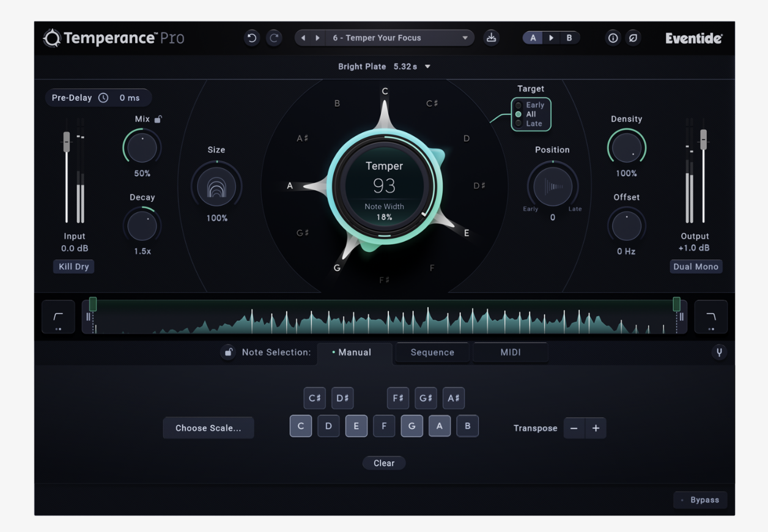Image resolution: width=768 pixels, height=532 pixels.
Task: Click the Input level fader
Action: [67, 142]
